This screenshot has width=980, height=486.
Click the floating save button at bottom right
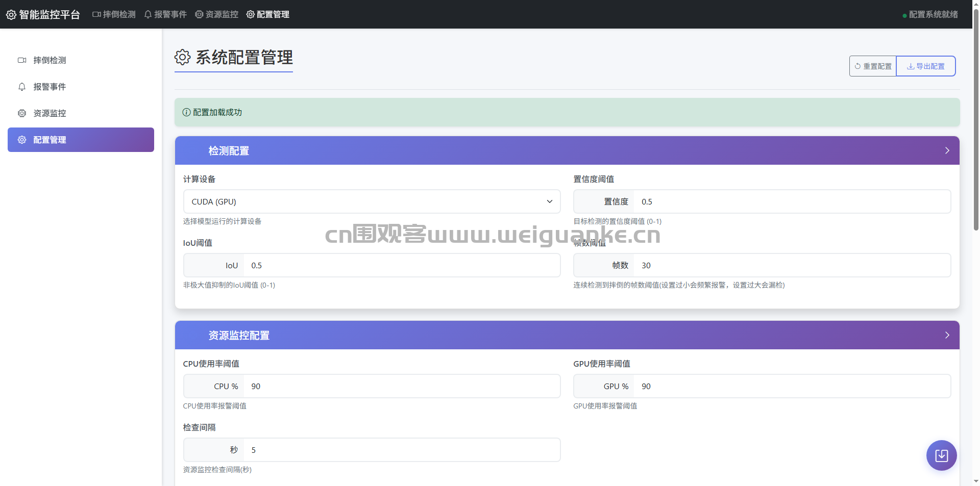(941, 455)
